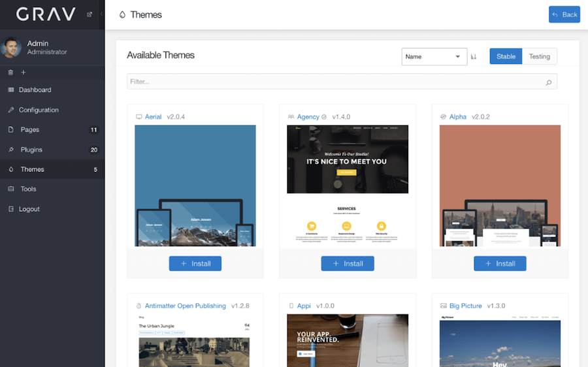Click the Alpha version text v2.0.2
Viewport: 588px width, 367px height.
tap(481, 117)
